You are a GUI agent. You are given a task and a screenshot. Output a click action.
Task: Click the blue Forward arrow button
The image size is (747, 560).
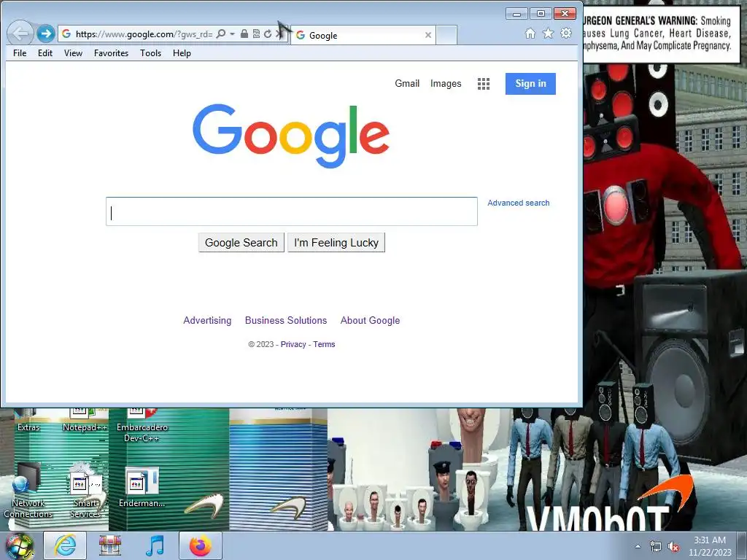[46, 34]
